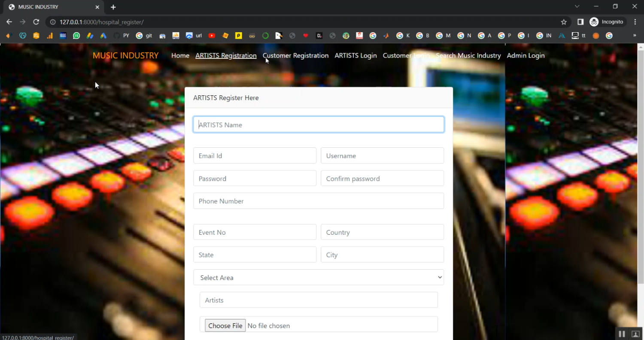Screen dimensions: 644x340
Task: Focus the ARTISTS Name field
Action: (319, 124)
